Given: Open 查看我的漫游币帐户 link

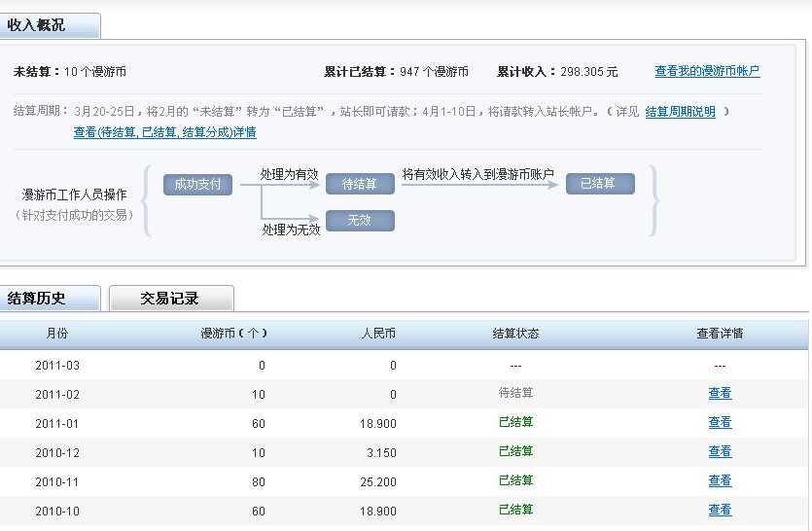Looking at the screenshot, I should click(707, 71).
